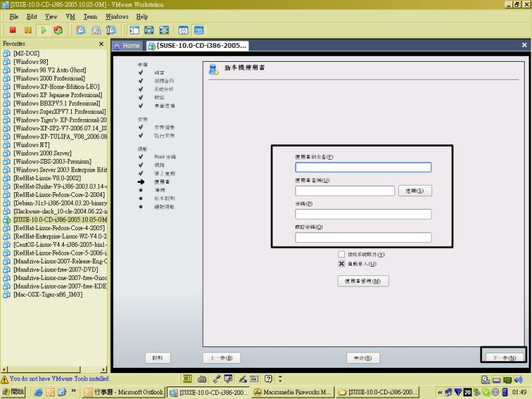Expand quick launch overflow chevron
532x399 pixels.
point(73,391)
